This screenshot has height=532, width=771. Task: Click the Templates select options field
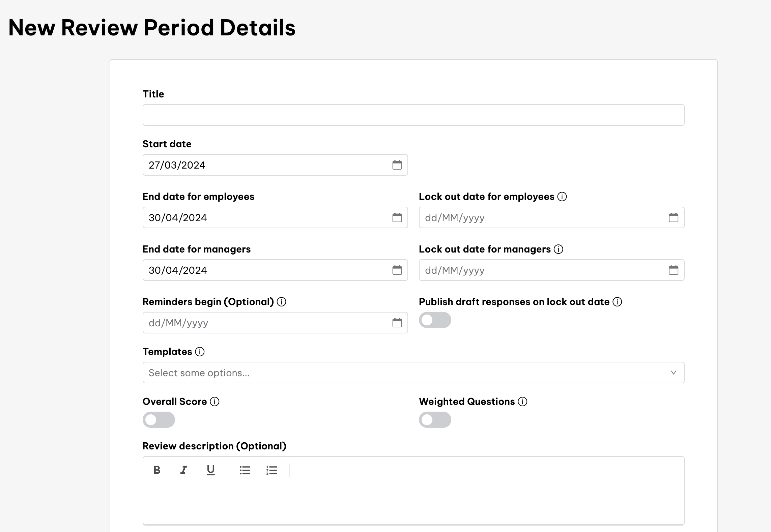tap(413, 373)
